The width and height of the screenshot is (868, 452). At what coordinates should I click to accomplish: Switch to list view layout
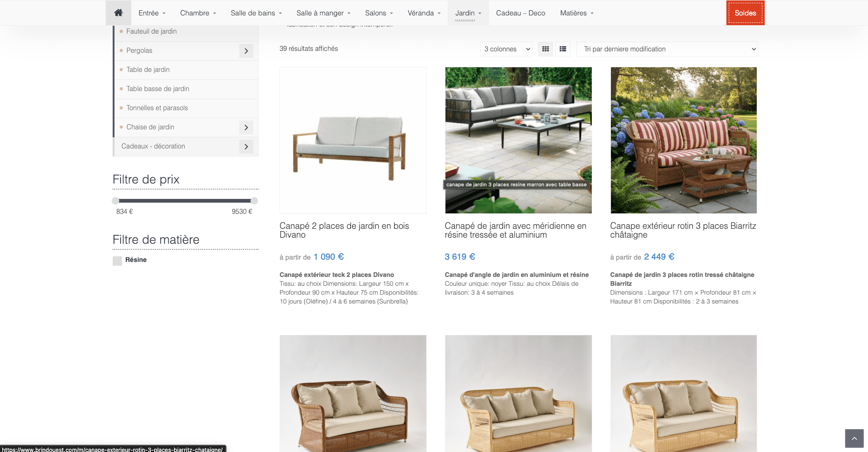pos(563,49)
